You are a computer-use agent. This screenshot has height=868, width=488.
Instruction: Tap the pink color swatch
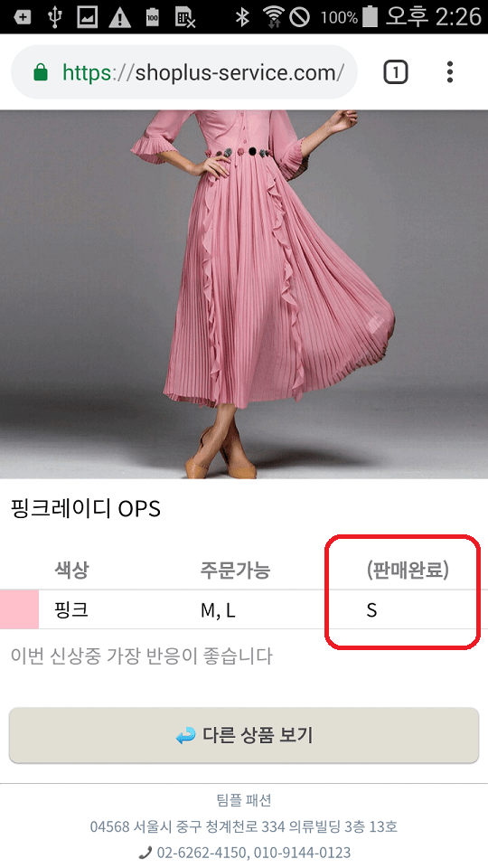[19, 609]
